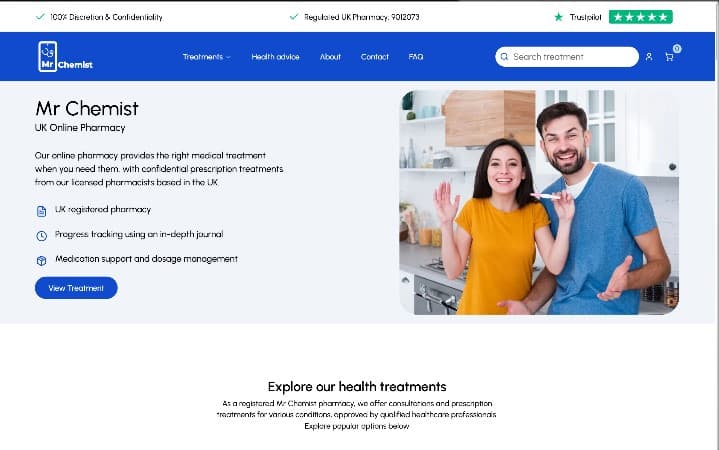The height and width of the screenshot is (450, 719).
Task: Click the 'Explore our health treatments' heading
Action: (x=357, y=387)
